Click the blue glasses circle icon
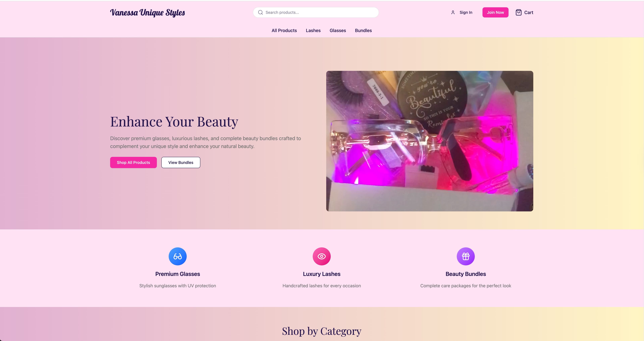644x341 pixels. point(177,256)
